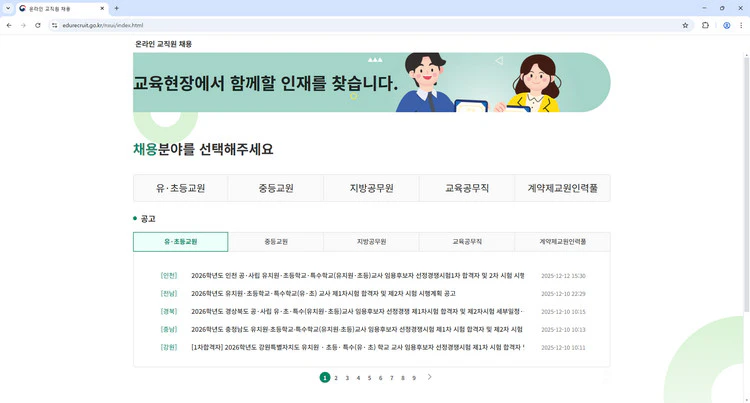
Task: Click the [인천] region tag
Action: click(169, 276)
